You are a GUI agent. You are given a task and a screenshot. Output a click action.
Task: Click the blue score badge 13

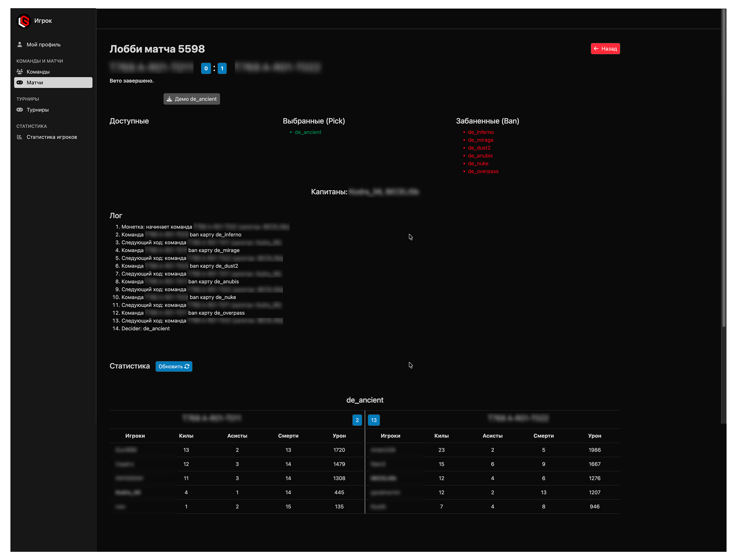tap(374, 420)
